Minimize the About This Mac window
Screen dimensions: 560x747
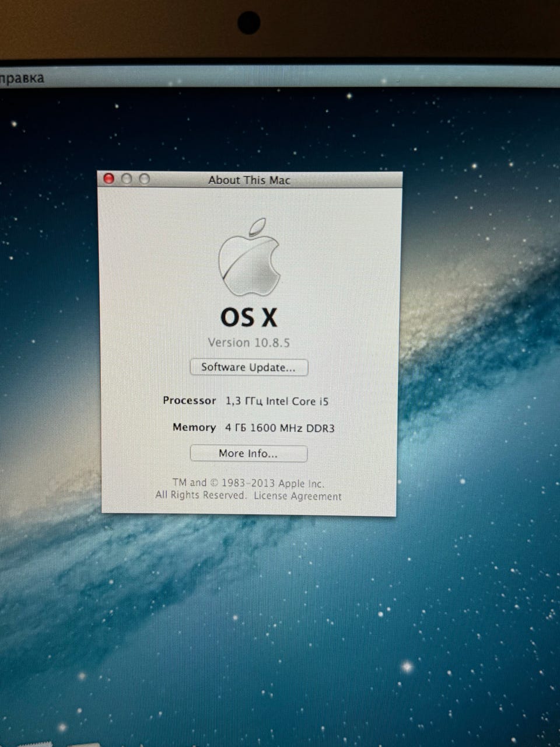[127, 179]
